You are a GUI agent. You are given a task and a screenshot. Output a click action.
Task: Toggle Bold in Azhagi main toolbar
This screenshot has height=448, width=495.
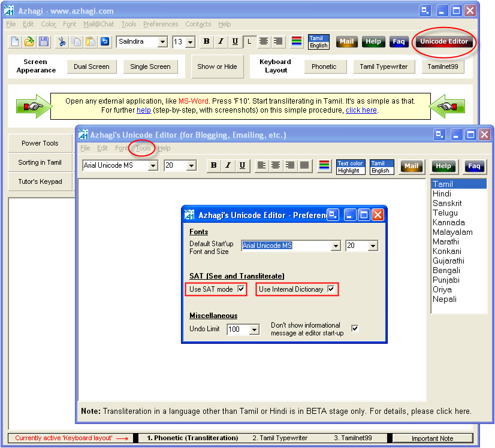tap(207, 42)
